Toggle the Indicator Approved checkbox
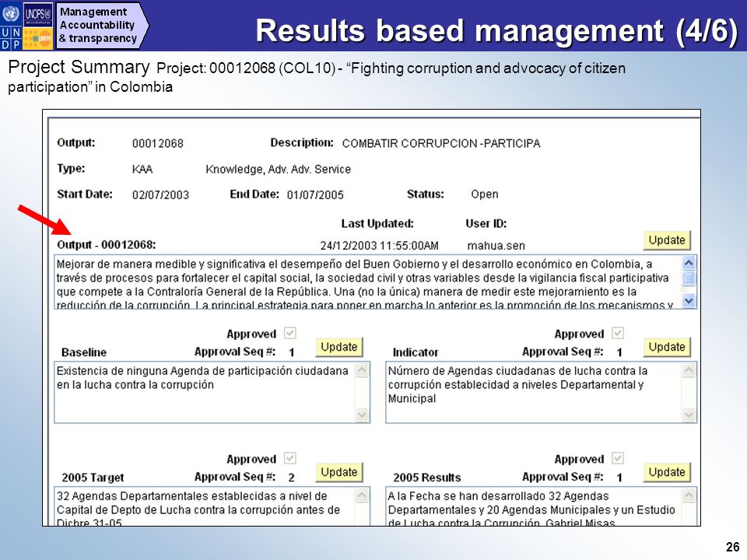747x560 pixels. pos(618,333)
